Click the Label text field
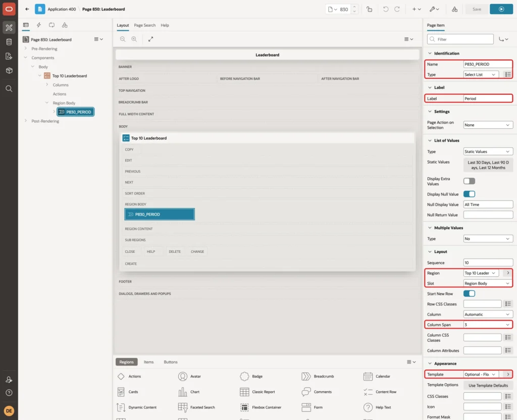This screenshot has height=420, width=517. pyautogui.click(x=488, y=98)
